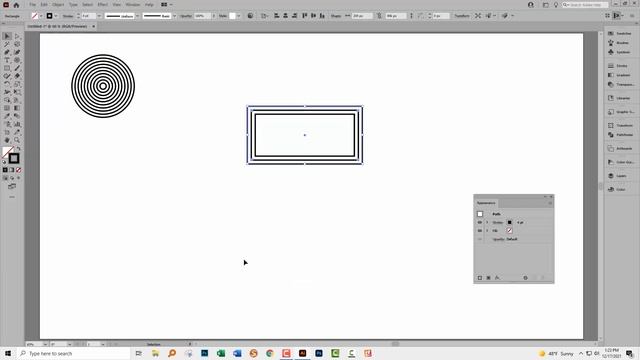The image size is (640, 360).
Task: Select the Magic Wand tool
Action: tap(7, 44)
